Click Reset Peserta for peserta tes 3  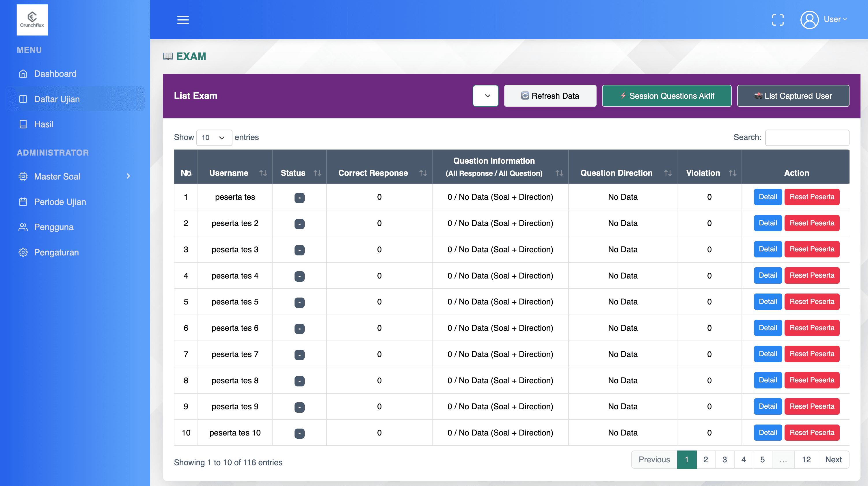pyautogui.click(x=812, y=249)
